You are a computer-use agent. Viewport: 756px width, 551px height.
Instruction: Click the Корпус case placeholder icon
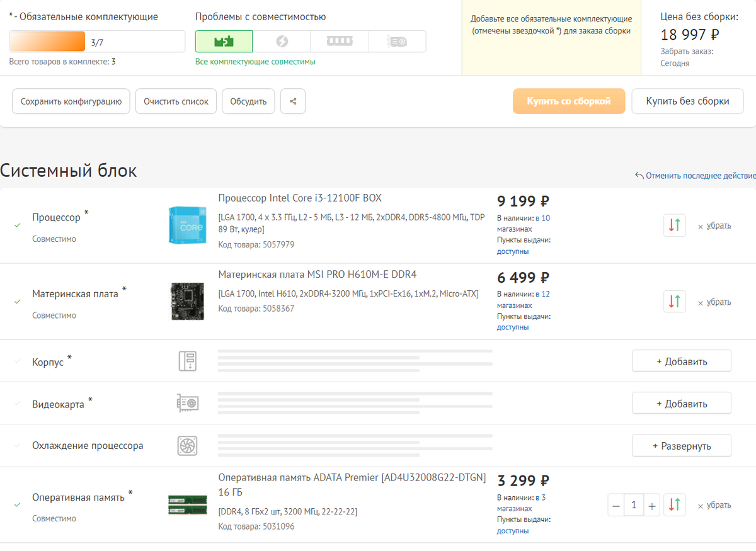[188, 361]
